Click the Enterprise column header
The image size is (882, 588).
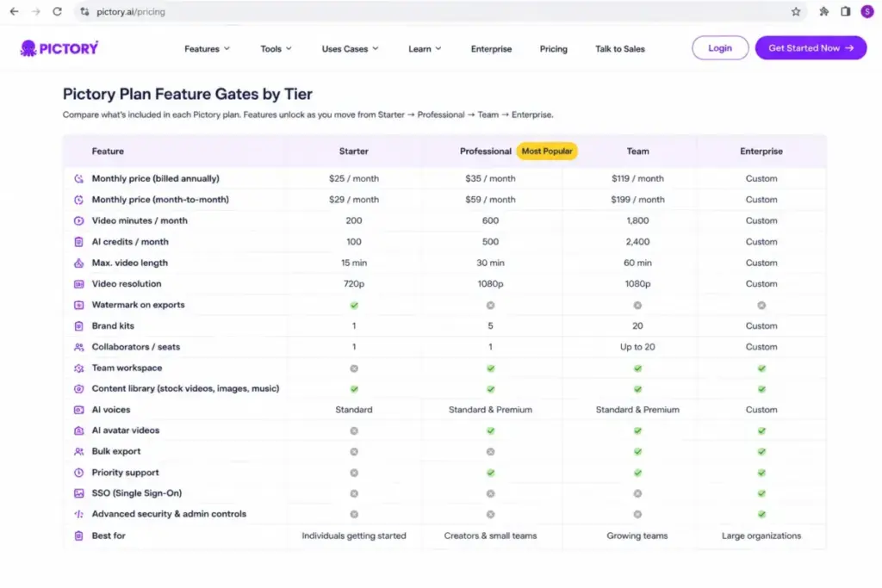[761, 152]
